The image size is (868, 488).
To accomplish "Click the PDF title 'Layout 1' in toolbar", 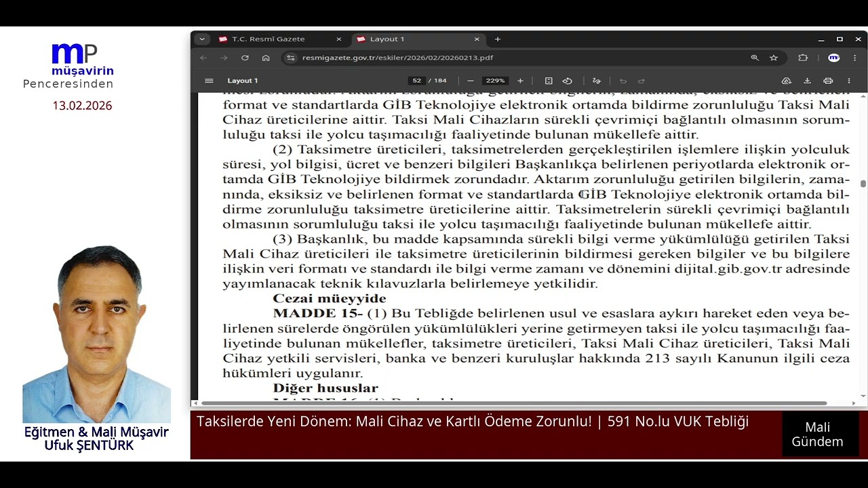I will click(242, 81).
